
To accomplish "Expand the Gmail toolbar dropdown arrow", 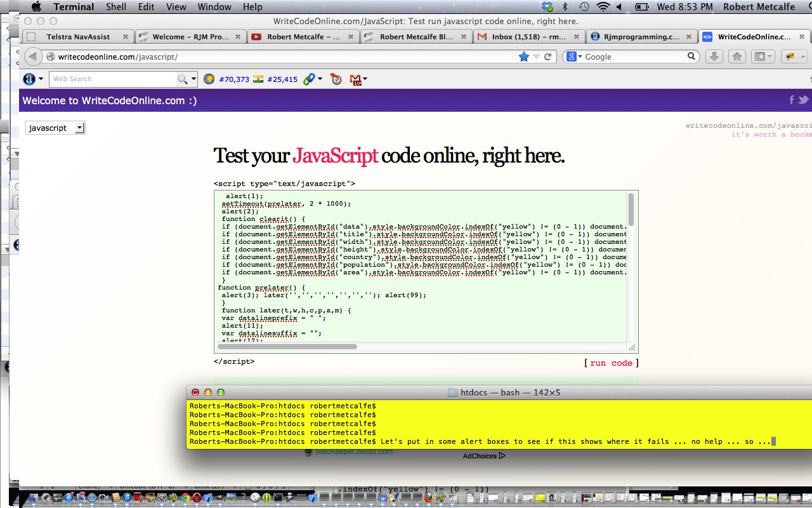I will pos(365,79).
